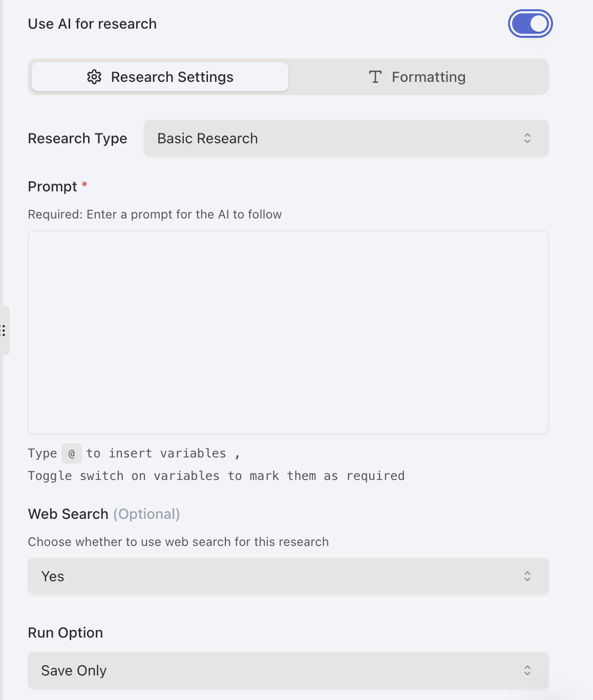Open the Web Search dropdown showing Yes
Screen dimensions: 593x700
tap(288, 576)
